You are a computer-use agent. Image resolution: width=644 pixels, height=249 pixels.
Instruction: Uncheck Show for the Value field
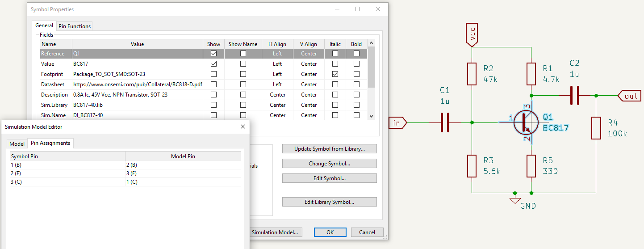pyautogui.click(x=213, y=64)
